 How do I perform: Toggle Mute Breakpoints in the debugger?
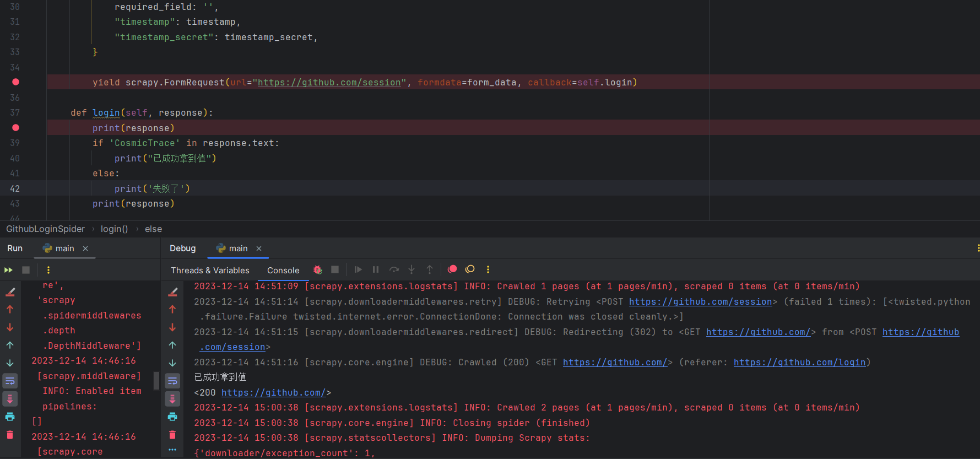tap(470, 269)
